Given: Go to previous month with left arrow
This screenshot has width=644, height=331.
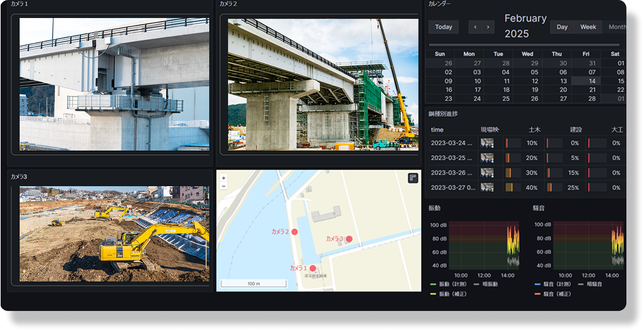Looking at the screenshot, I should [475, 27].
